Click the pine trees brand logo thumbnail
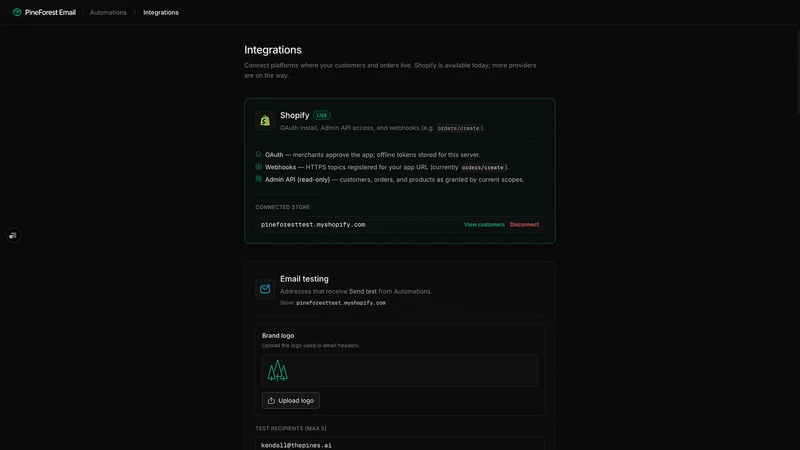800x450 pixels. (x=278, y=370)
